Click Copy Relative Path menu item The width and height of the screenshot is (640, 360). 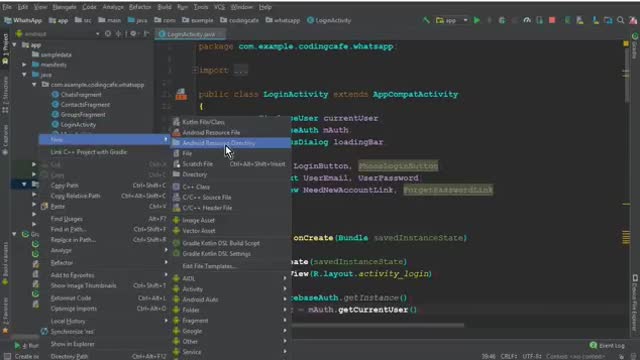104,196
